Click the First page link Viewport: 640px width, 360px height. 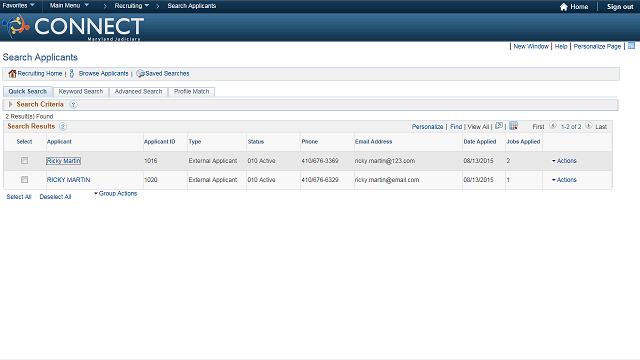pos(538,127)
